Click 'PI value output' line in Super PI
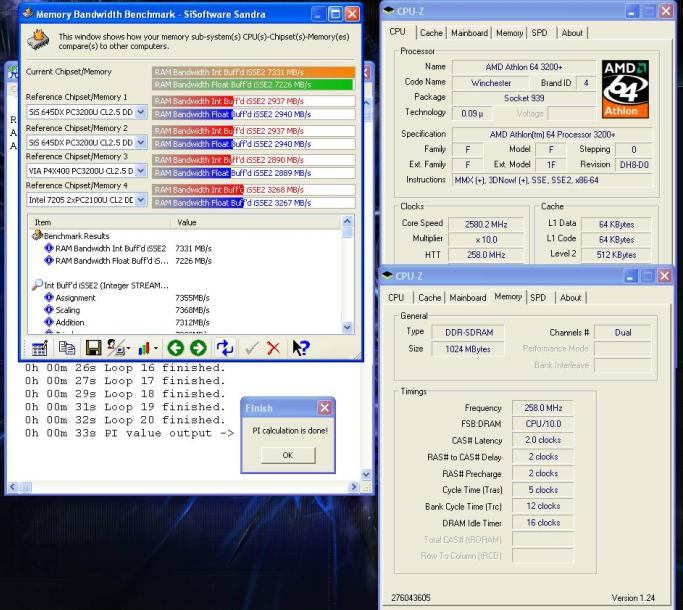The width and height of the screenshot is (683, 610). click(x=129, y=433)
